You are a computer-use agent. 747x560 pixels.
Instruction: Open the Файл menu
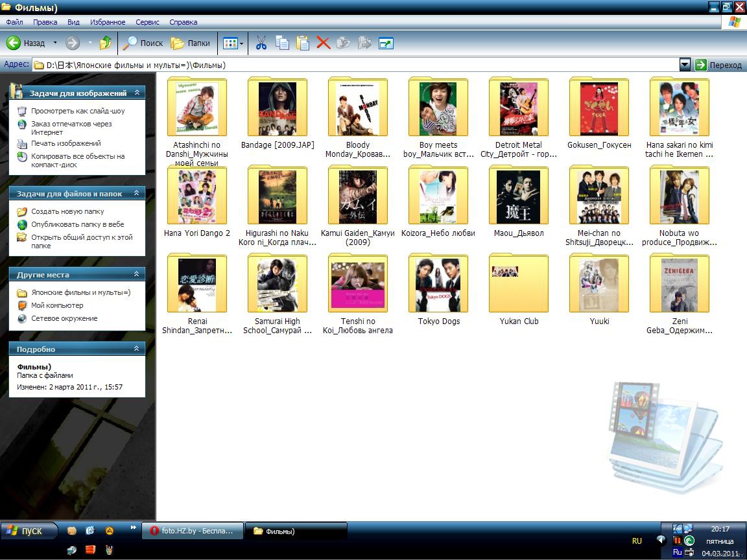click(x=14, y=22)
